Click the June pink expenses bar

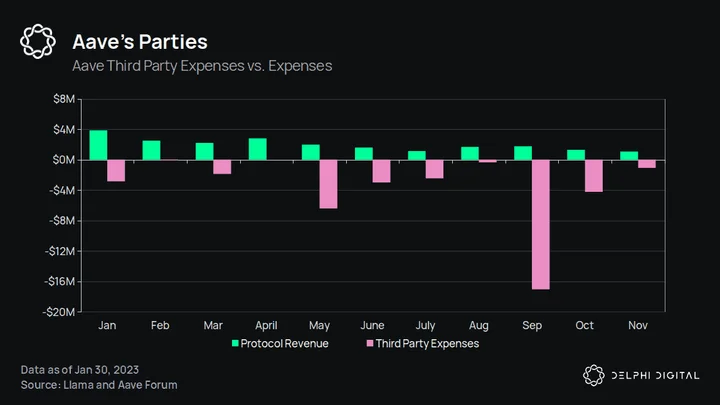[x=381, y=171]
